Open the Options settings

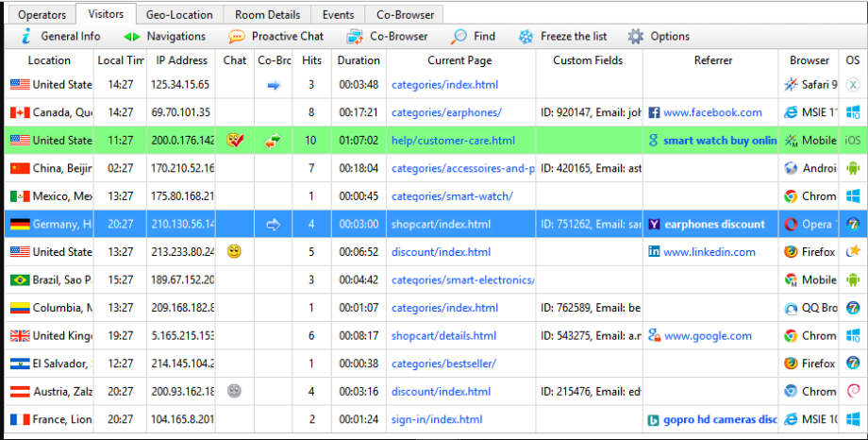[x=659, y=37]
